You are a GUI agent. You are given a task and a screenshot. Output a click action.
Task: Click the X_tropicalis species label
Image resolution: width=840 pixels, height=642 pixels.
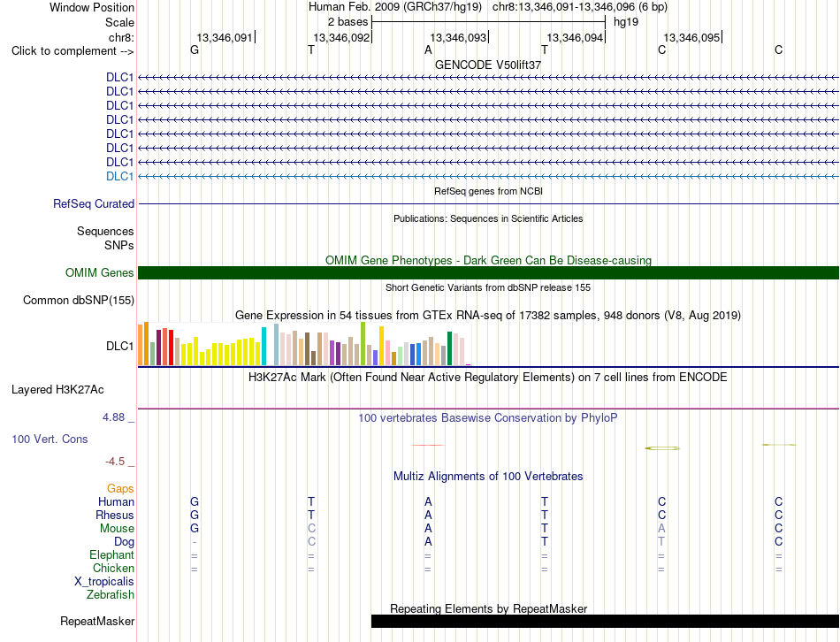coord(104,582)
